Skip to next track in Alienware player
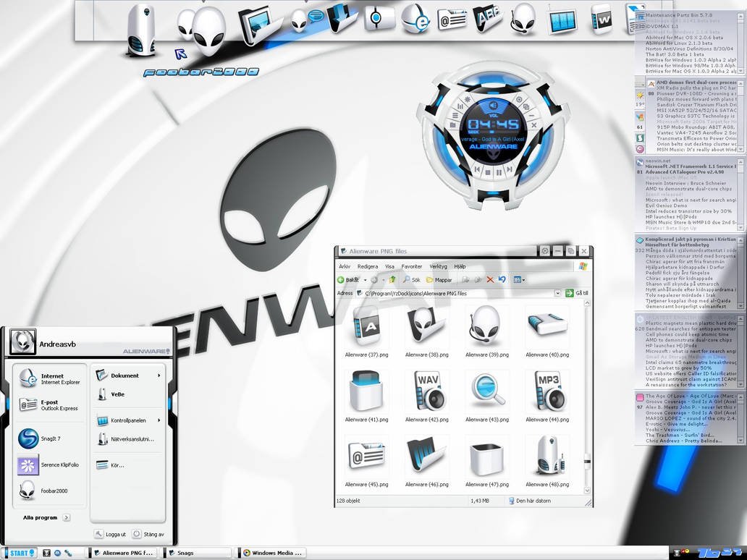The width and height of the screenshot is (747, 560). pos(510,169)
